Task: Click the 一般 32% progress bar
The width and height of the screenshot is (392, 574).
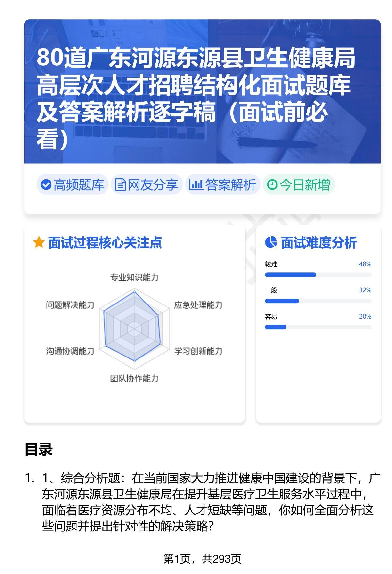Action: (x=318, y=301)
